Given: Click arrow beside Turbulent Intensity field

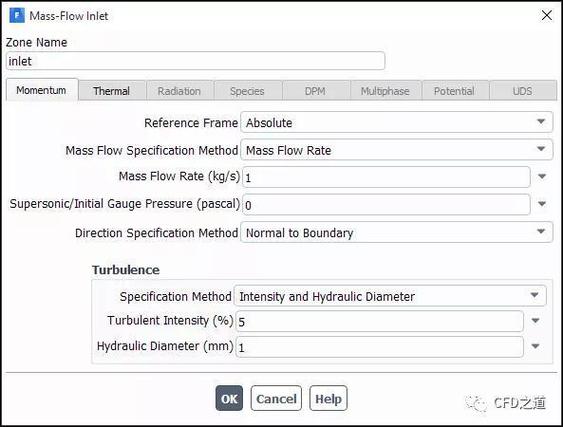Looking at the screenshot, I should coord(535,321).
